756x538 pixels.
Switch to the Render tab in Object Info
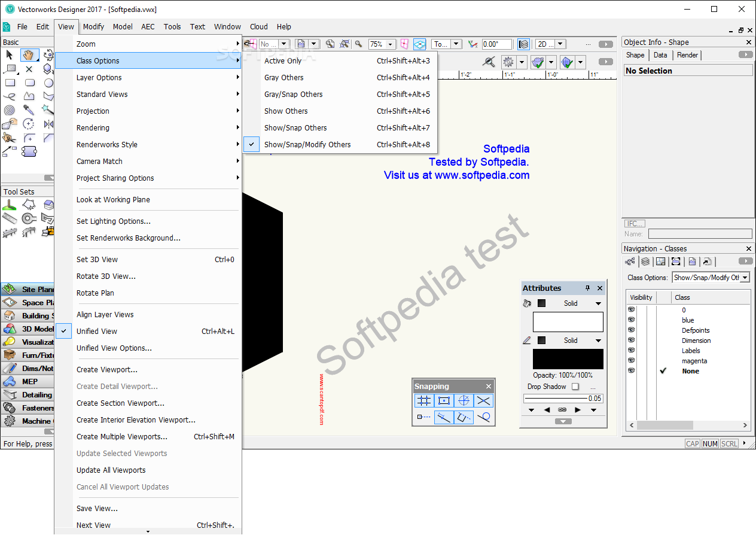(687, 55)
